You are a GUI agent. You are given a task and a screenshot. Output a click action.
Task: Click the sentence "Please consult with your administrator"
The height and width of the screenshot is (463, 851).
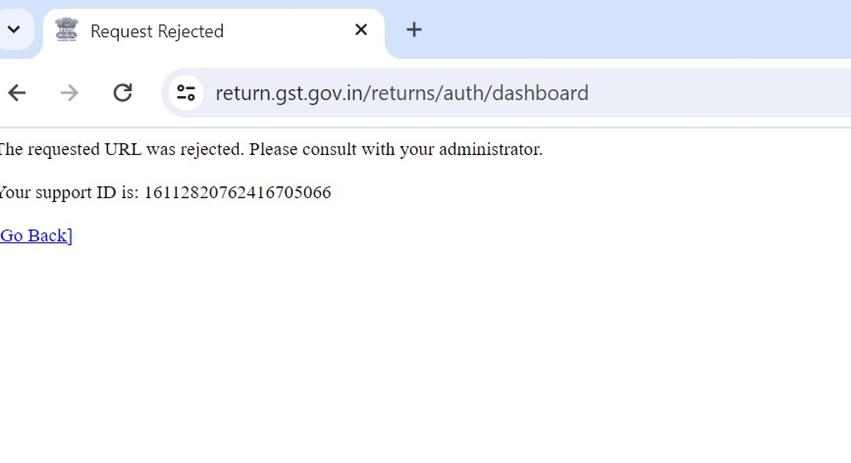[x=395, y=150]
